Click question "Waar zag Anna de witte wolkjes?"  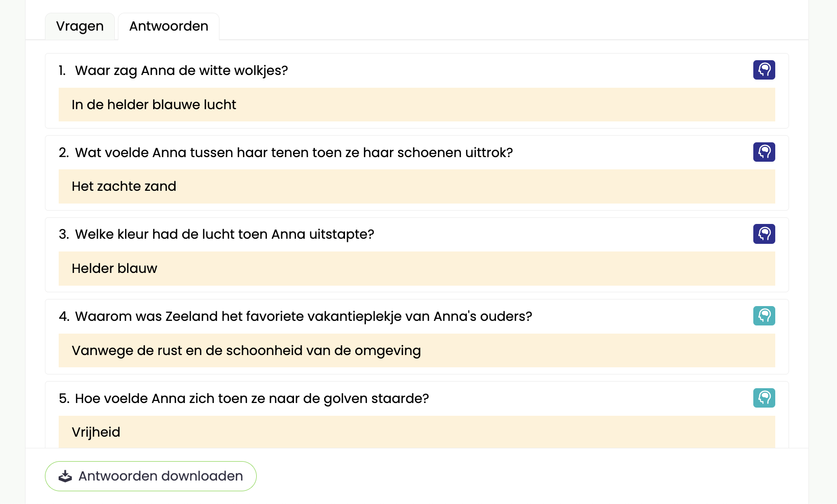pos(181,70)
